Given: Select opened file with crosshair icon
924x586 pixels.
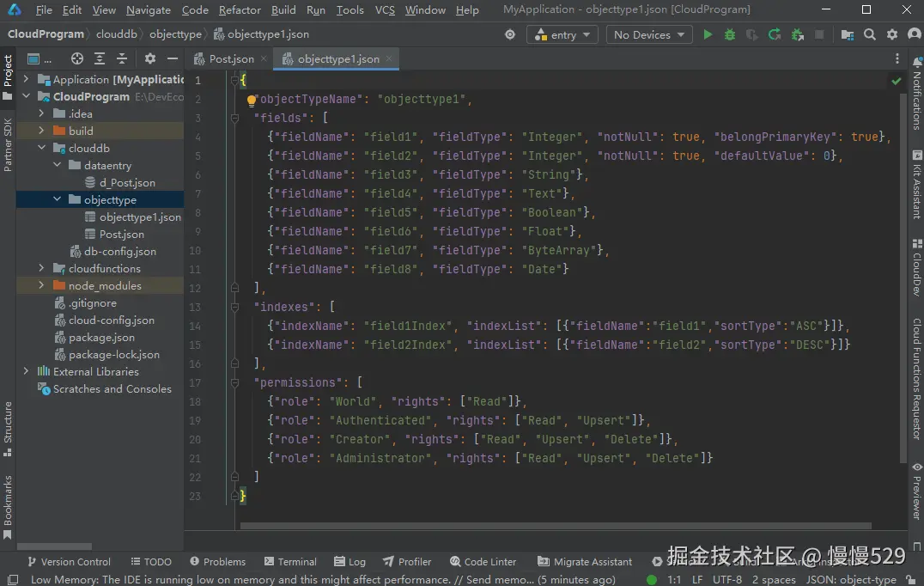Looking at the screenshot, I should click(x=77, y=58).
